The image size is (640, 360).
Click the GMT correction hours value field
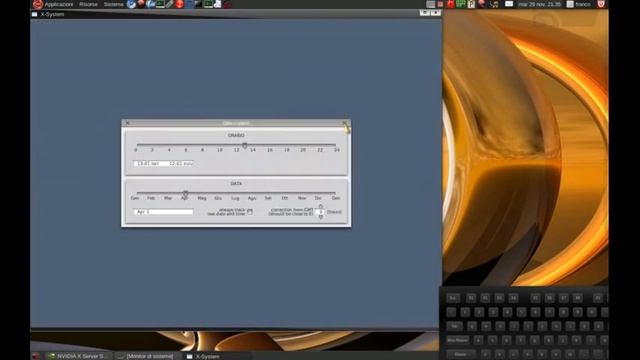(x=321, y=212)
